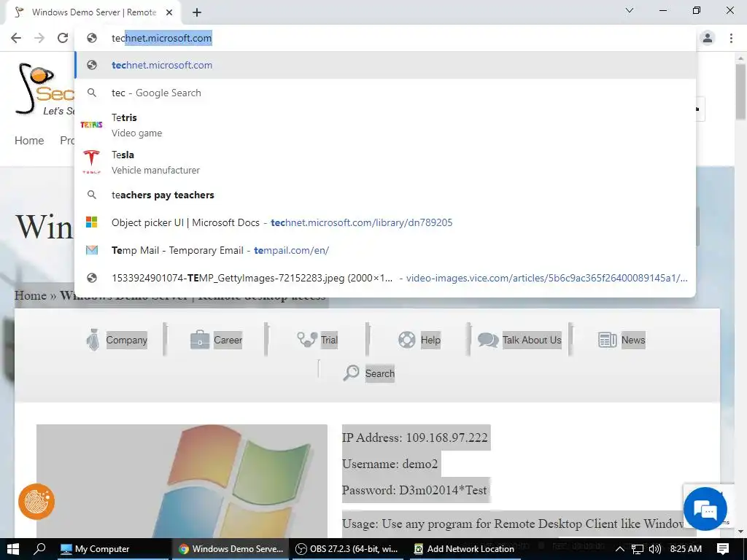Click the newspaper icon beside News
747x560 pixels.
pyautogui.click(x=608, y=340)
